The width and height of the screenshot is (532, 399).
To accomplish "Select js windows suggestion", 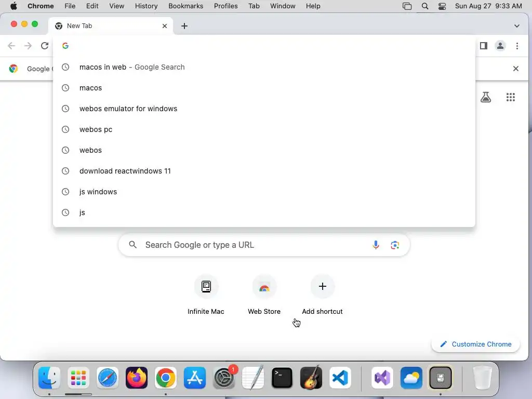I will 264,192.
